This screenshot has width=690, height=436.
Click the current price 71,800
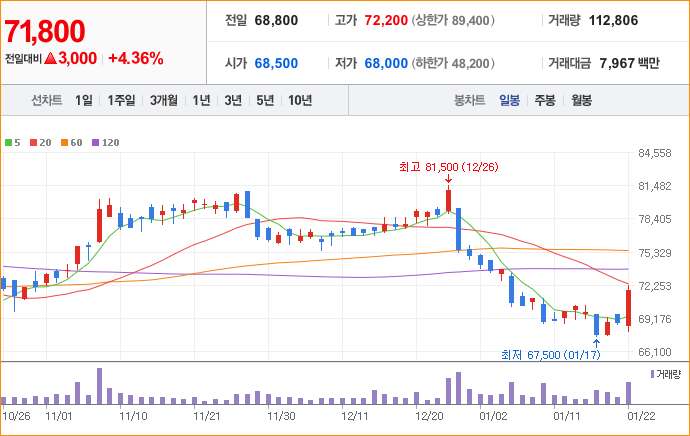click(x=44, y=31)
